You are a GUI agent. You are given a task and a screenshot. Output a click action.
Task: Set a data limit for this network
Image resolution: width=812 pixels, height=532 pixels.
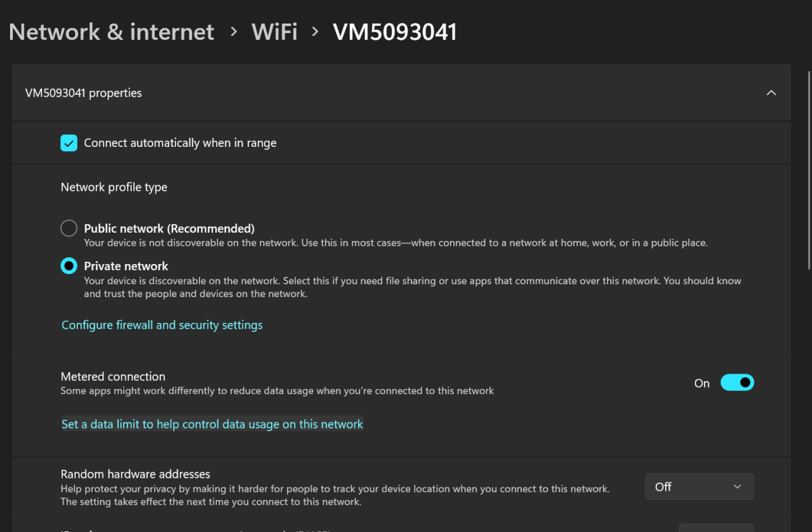click(212, 424)
